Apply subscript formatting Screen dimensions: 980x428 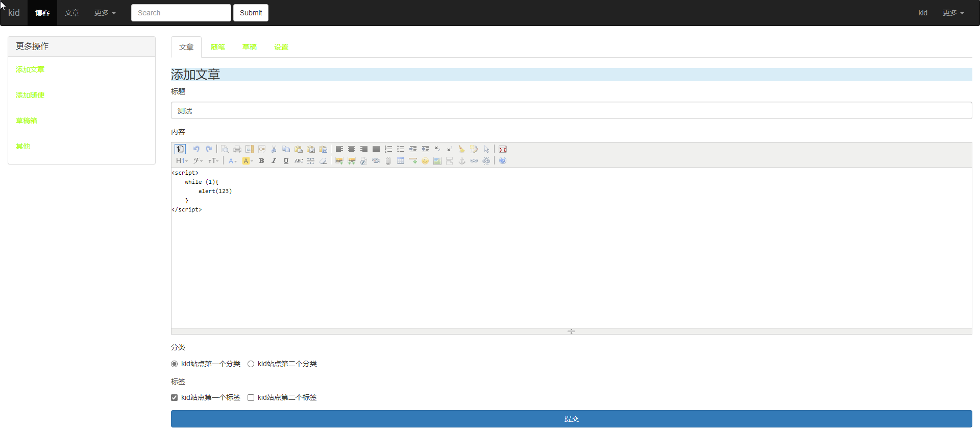437,149
